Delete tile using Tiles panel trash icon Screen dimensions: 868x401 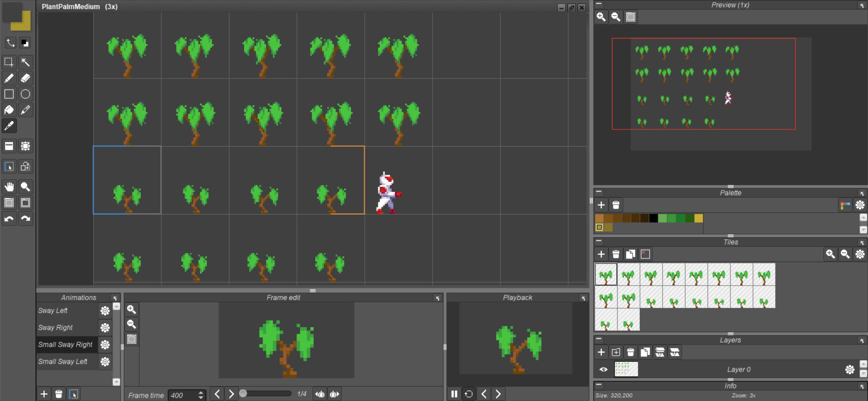click(x=616, y=254)
